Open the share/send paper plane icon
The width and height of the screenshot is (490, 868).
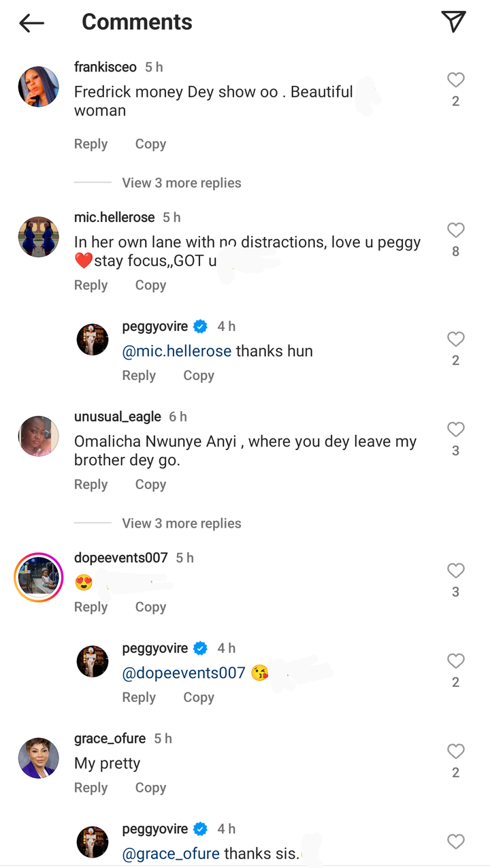453,22
